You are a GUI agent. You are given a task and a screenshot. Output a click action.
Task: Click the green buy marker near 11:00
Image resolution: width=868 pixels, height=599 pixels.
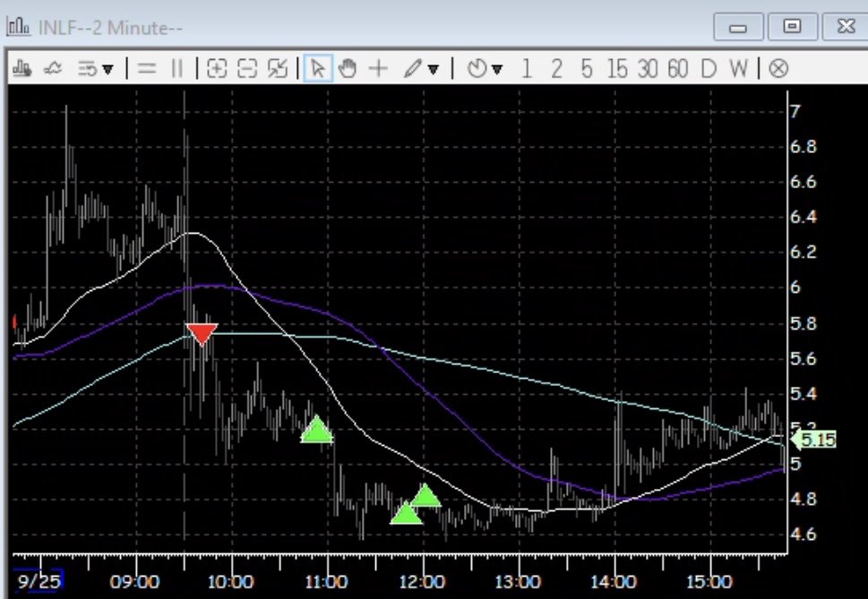[x=316, y=429]
